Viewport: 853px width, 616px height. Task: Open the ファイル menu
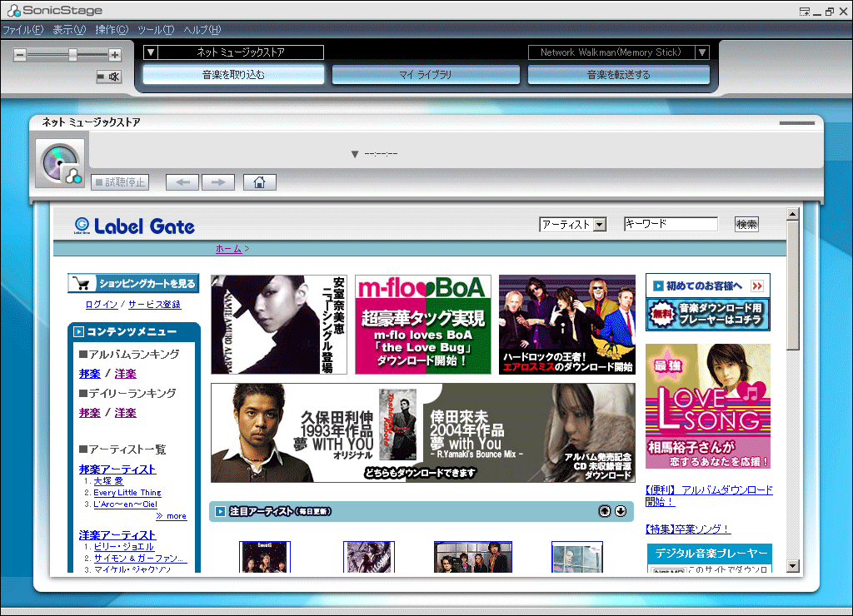(x=22, y=30)
